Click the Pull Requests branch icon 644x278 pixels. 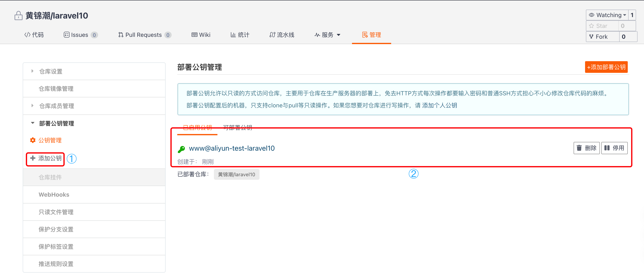[121, 35]
